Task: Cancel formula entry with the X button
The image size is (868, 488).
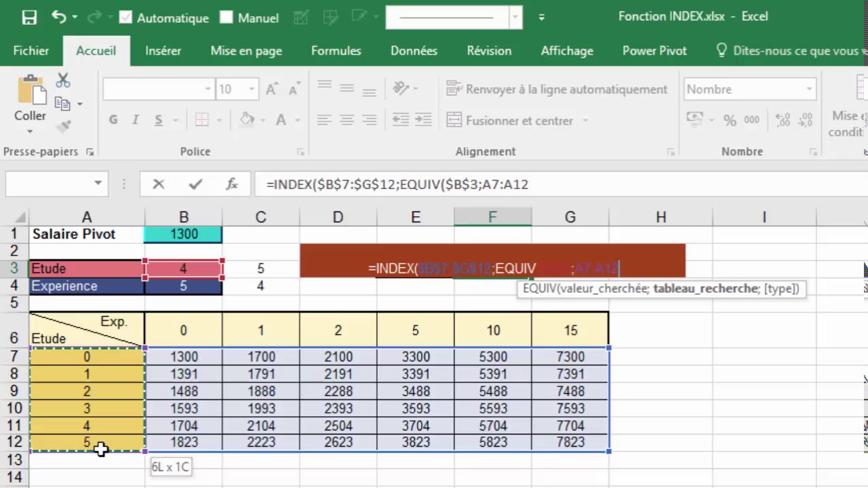Action: 159,184
